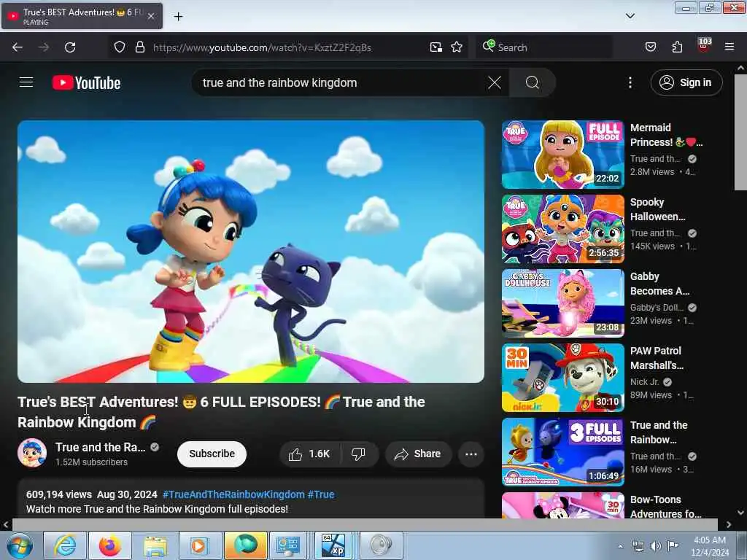747x560 pixels.
Task: Click the YouTube magnifier search button
Action: pyautogui.click(x=532, y=82)
